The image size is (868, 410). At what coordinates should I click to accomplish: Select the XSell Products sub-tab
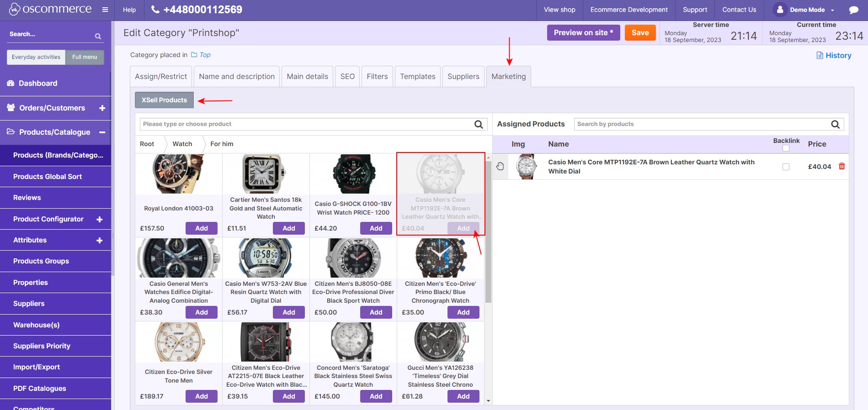click(164, 100)
